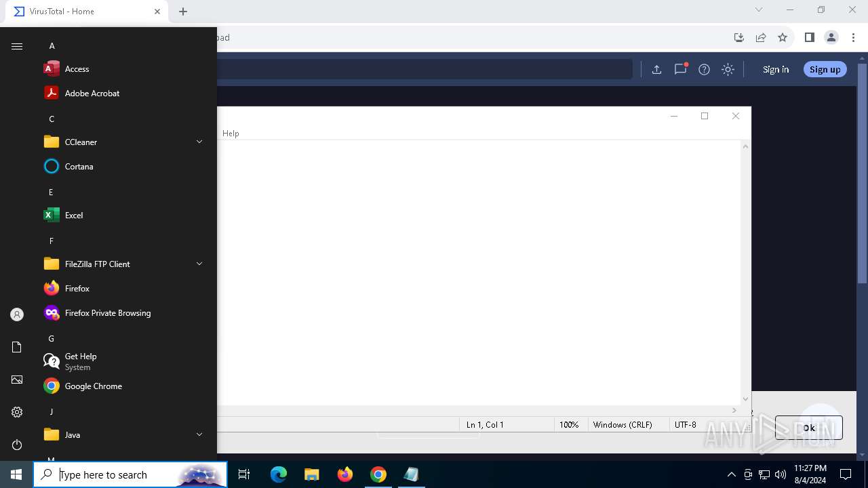Switch to Chrome on the taskbar
Screen dimensions: 868x488
378,474
